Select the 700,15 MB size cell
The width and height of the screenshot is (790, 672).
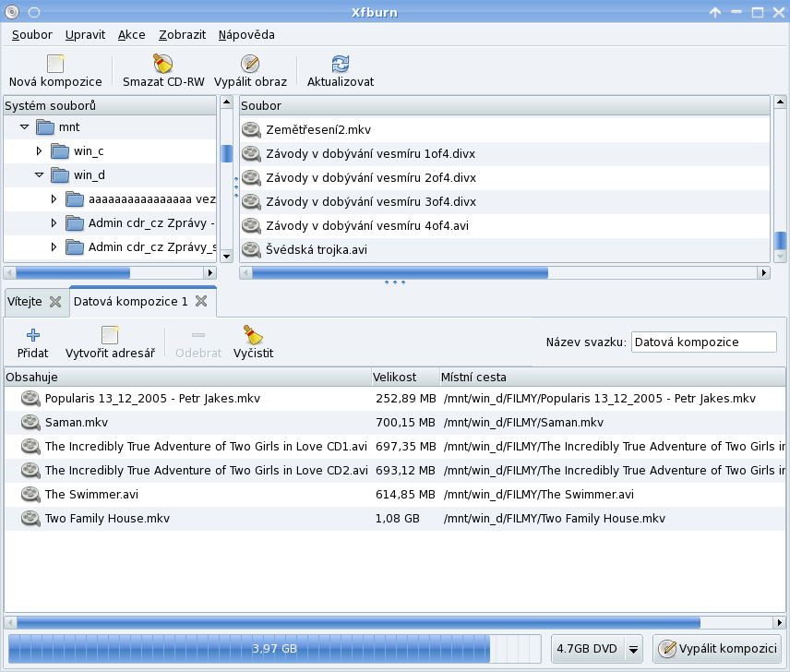[405, 422]
